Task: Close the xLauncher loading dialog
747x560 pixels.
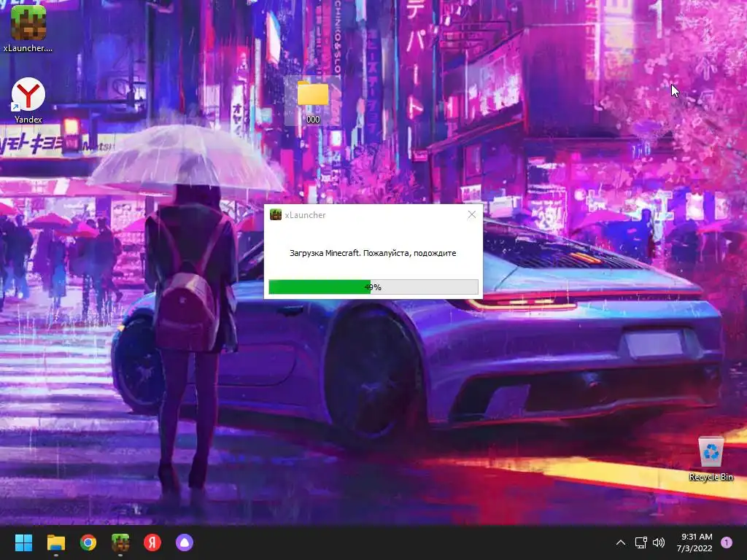Action: (x=472, y=215)
